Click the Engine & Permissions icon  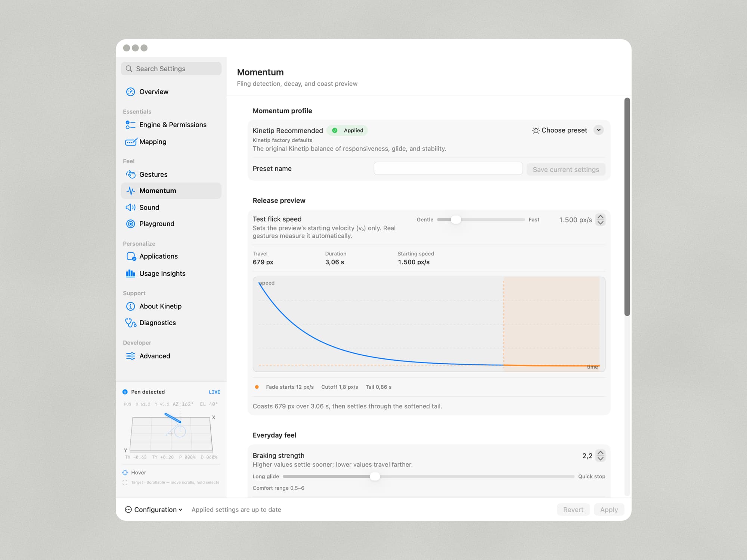click(x=130, y=125)
